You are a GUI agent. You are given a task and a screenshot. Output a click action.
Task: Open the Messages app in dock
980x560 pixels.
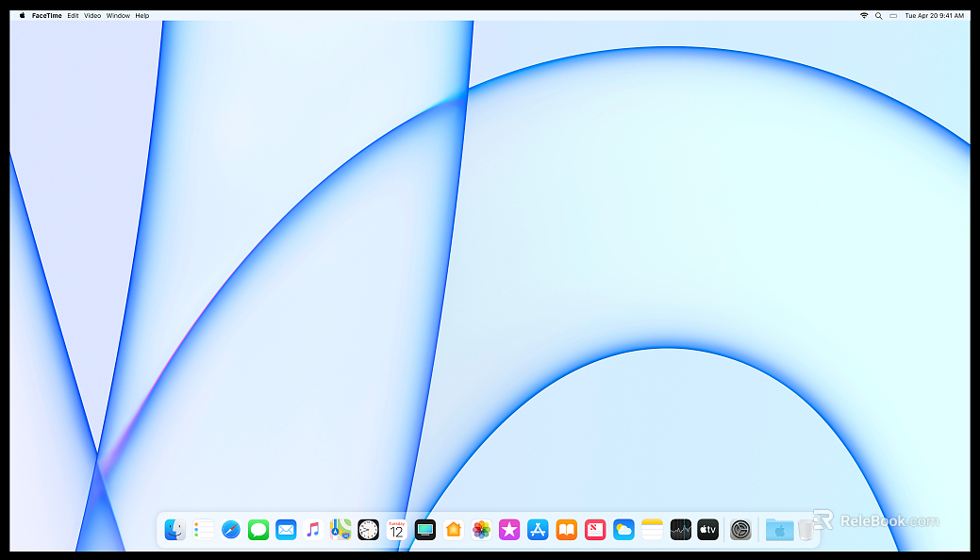(x=258, y=530)
